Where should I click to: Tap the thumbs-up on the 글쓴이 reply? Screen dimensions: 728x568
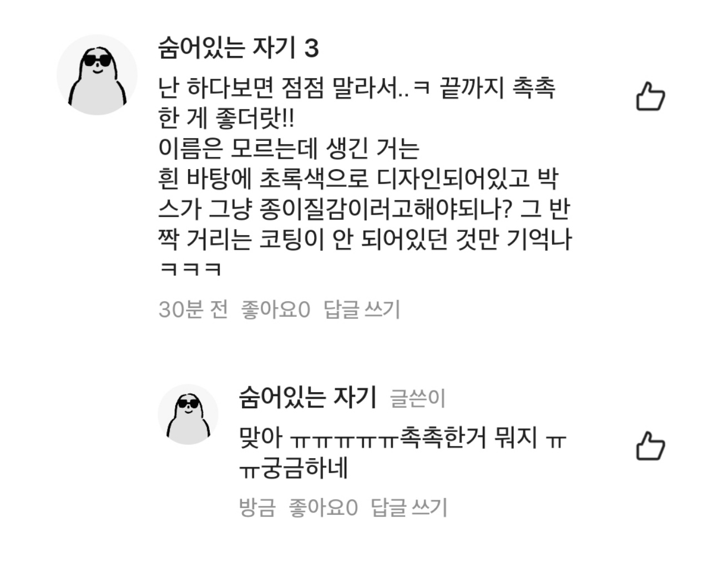coord(650,447)
